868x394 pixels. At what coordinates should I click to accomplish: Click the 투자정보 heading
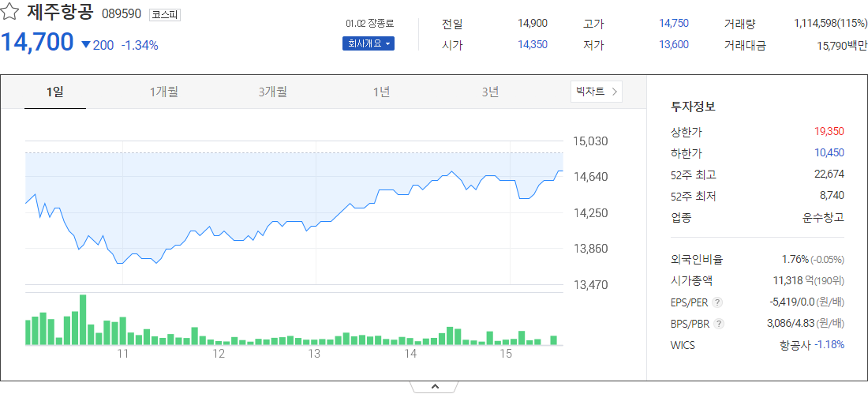pos(693,107)
